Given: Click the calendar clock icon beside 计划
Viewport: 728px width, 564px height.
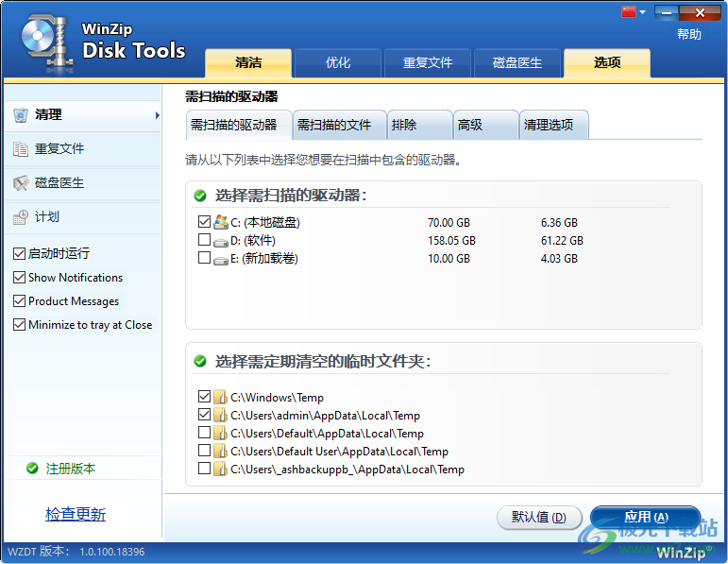Looking at the screenshot, I should click(x=21, y=217).
